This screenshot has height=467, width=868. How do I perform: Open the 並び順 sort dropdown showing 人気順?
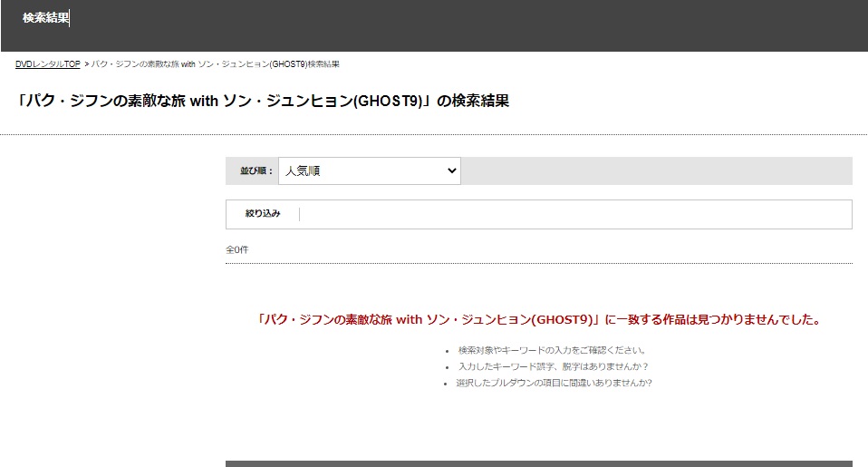click(x=370, y=170)
